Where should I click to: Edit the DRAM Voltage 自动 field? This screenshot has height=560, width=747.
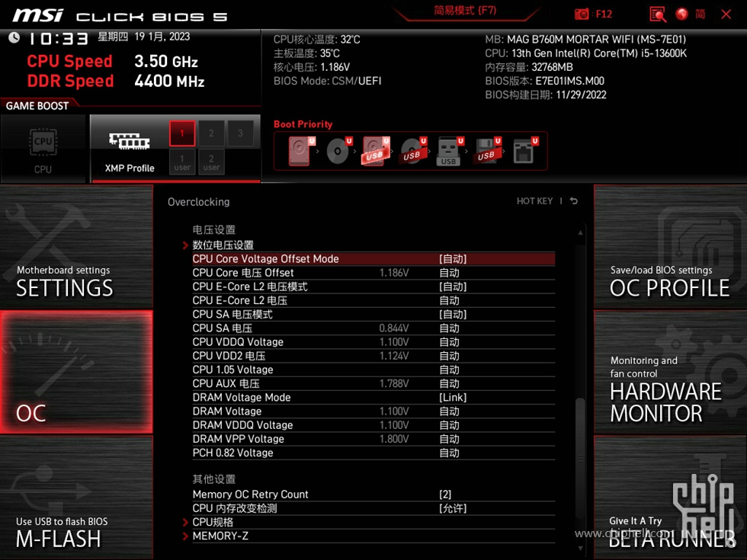pyautogui.click(x=449, y=411)
